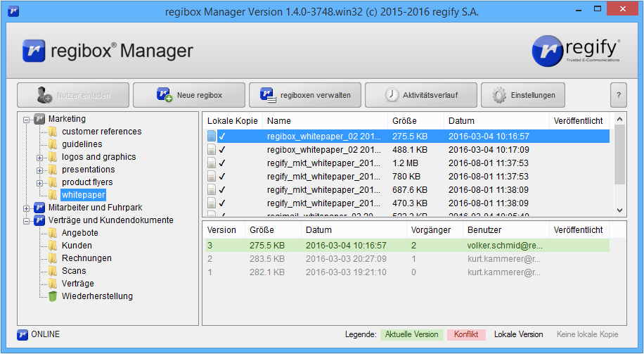This screenshot has height=354, width=644.
Task: Select the whitepaper folder label
Action: click(x=84, y=195)
